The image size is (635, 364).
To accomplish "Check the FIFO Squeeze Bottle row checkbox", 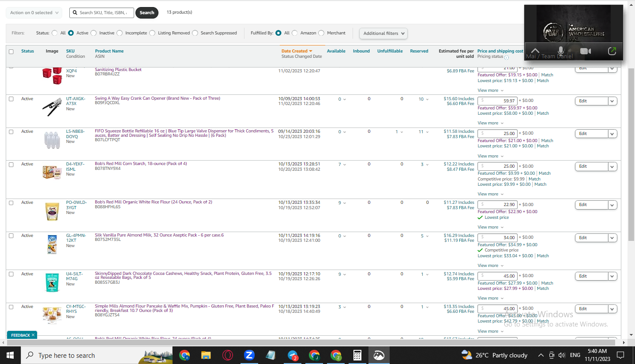I will click(x=11, y=131).
